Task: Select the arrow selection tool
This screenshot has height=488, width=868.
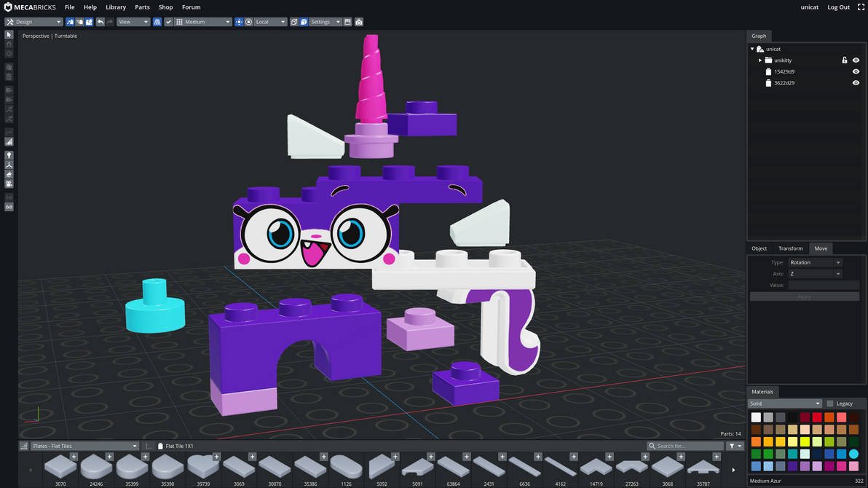Action: (9, 34)
